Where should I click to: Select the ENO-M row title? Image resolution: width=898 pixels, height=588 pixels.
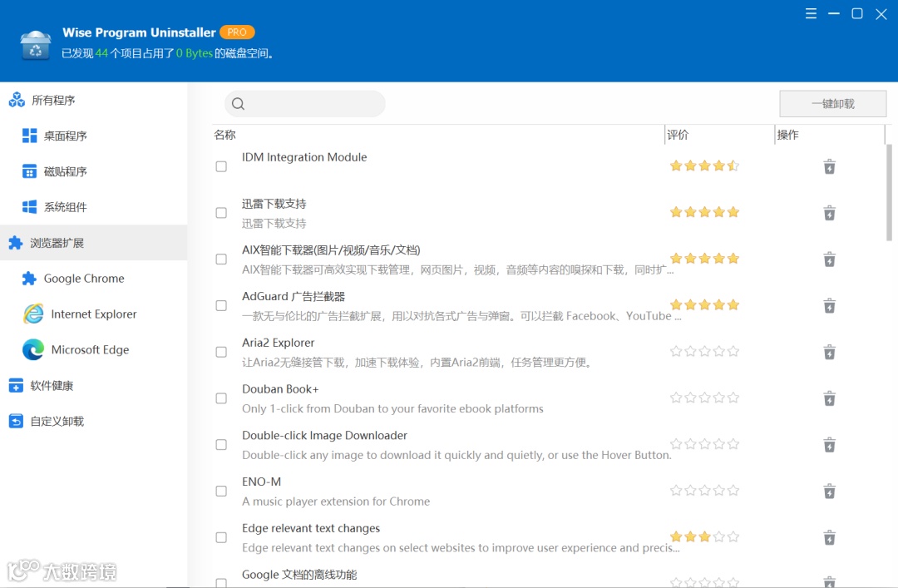tap(262, 482)
